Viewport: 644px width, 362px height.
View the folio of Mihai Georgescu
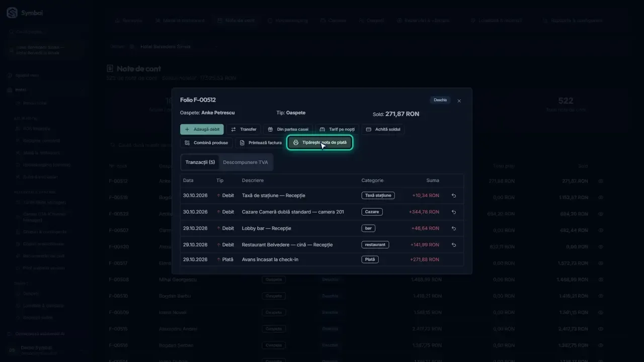601,280
